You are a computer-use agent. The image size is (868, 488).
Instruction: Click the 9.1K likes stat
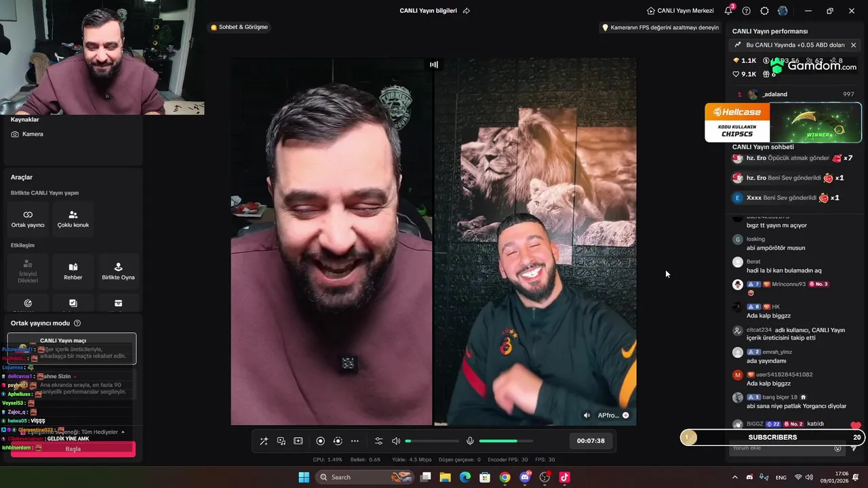pyautogui.click(x=744, y=75)
